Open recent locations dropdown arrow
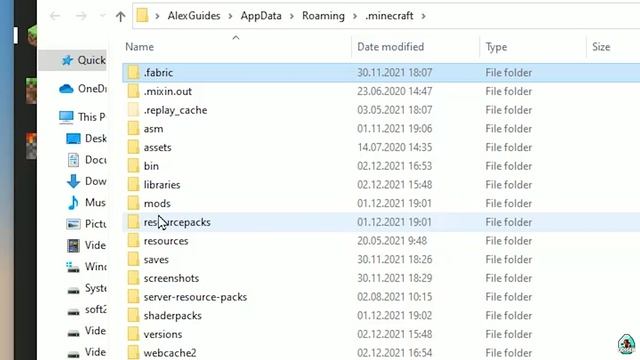Screen dimensions: 640x360 click(x=102, y=16)
